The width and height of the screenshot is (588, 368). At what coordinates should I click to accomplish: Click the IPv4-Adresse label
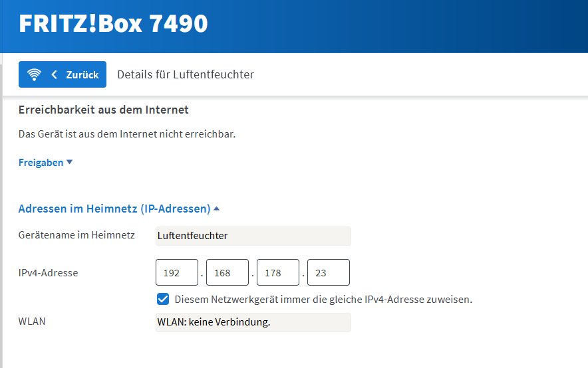[48, 273]
